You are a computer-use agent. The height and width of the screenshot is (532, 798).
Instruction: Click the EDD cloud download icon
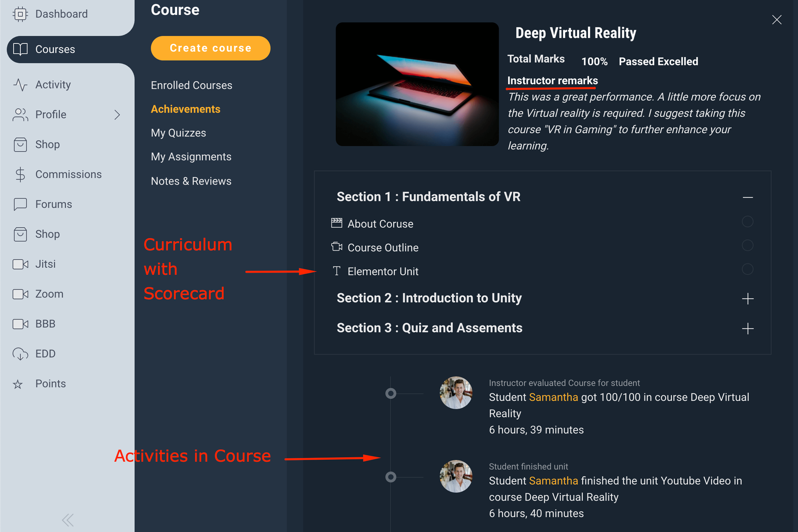(20, 354)
